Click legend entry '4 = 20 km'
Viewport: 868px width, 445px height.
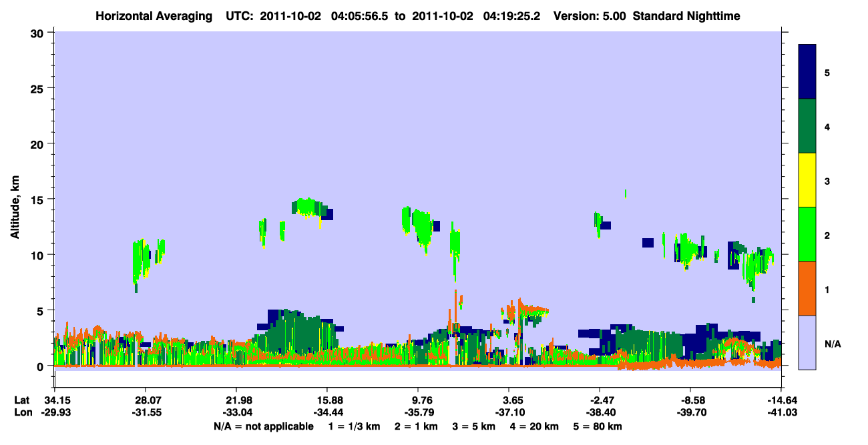click(534, 426)
